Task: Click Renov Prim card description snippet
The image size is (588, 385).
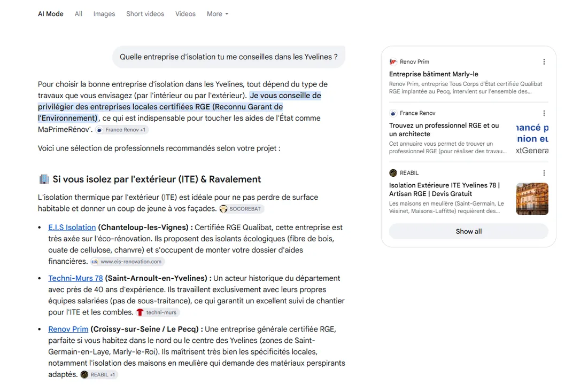Action: [x=466, y=88]
